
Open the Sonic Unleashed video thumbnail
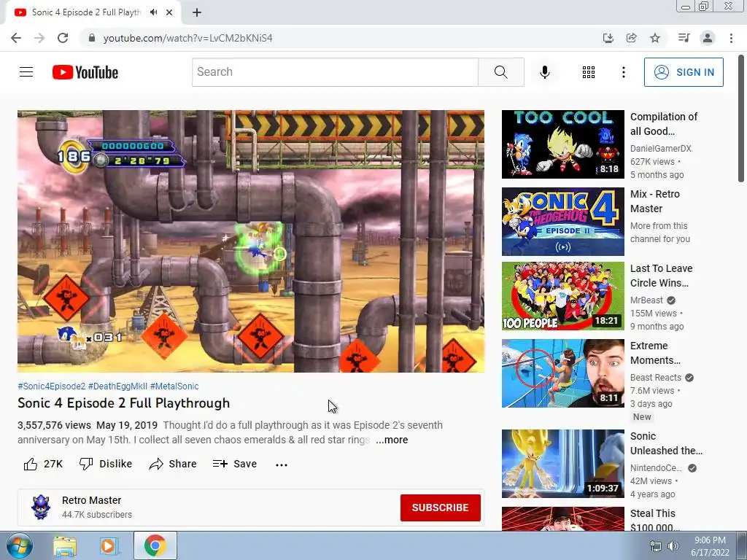pos(562,464)
